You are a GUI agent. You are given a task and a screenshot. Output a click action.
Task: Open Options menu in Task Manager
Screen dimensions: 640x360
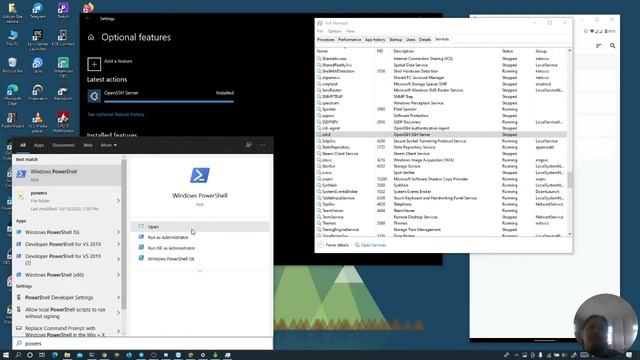coord(334,31)
